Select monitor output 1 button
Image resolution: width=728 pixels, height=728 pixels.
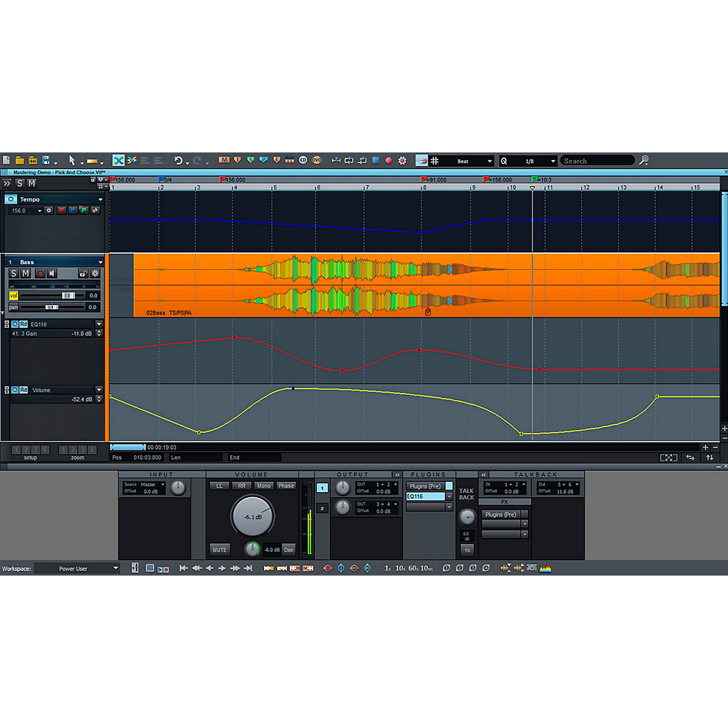point(322,488)
